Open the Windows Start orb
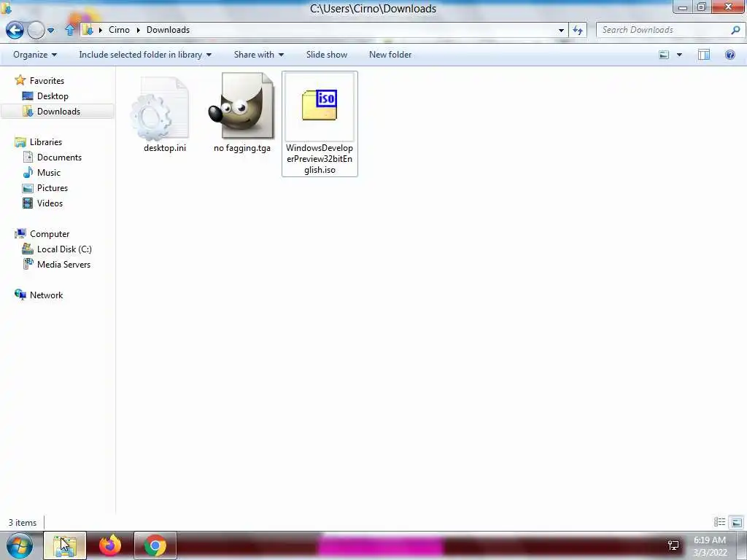The height and width of the screenshot is (560, 747). coord(20,545)
